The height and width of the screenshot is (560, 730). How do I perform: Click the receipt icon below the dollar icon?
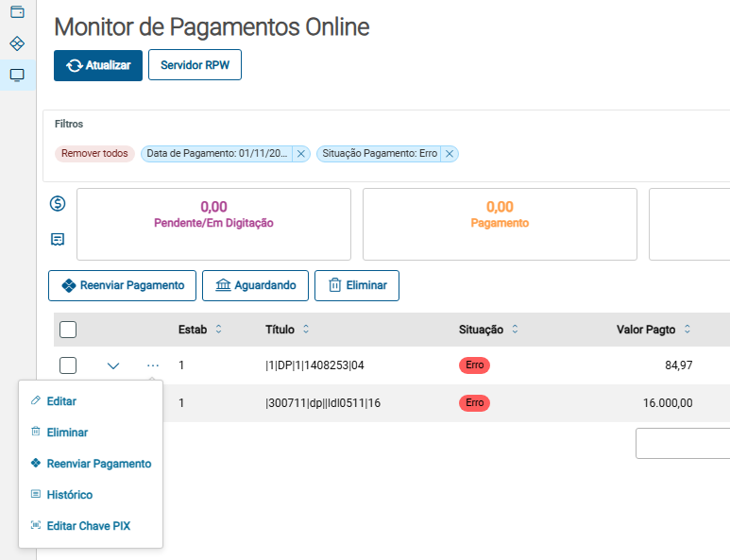[x=59, y=239]
